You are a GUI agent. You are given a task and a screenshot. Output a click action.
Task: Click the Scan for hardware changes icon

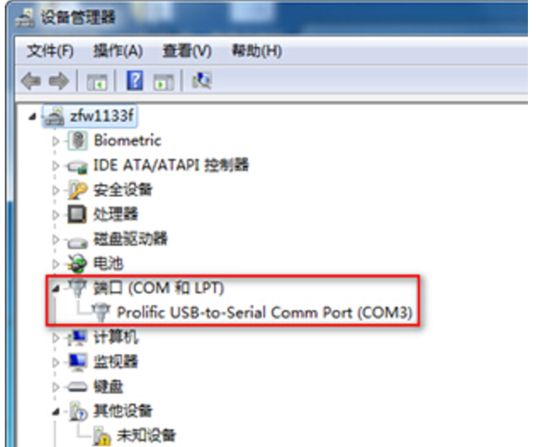coord(202,80)
